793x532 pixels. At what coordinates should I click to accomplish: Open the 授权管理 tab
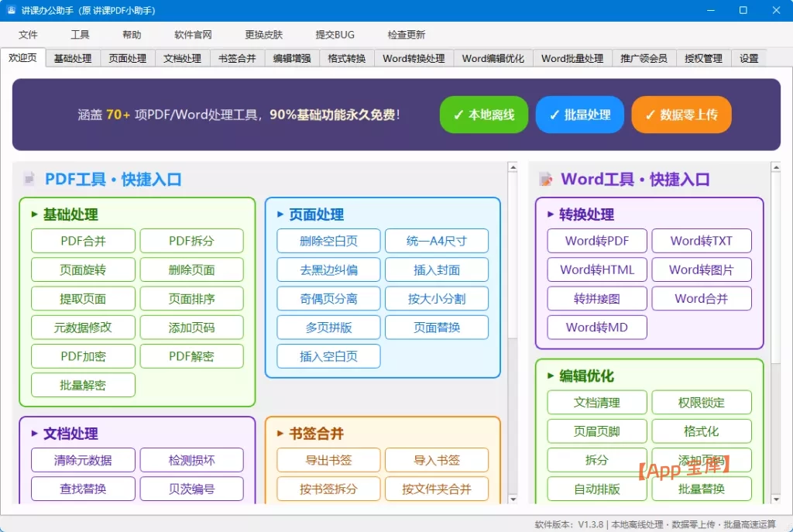pos(703,58)
